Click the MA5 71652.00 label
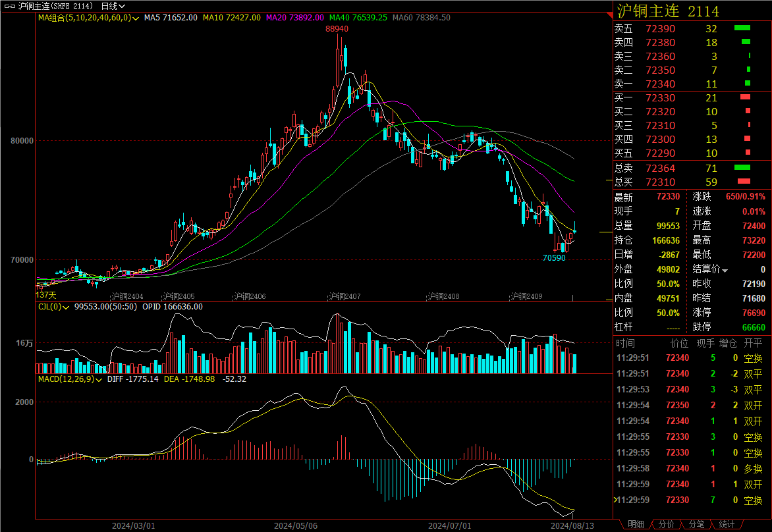The image size is (772, 532). [x=171, y=18]
